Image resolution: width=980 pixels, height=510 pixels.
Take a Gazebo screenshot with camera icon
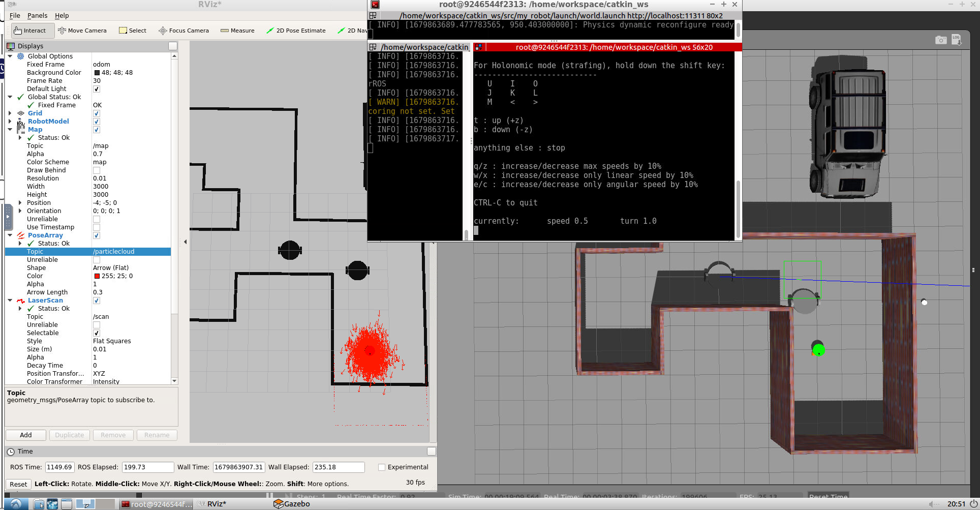click(x=941, y=40)
